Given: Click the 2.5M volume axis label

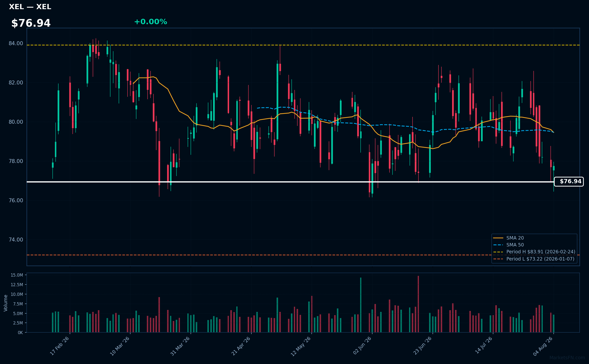Looking at the screenshot, I should point(18,323).
